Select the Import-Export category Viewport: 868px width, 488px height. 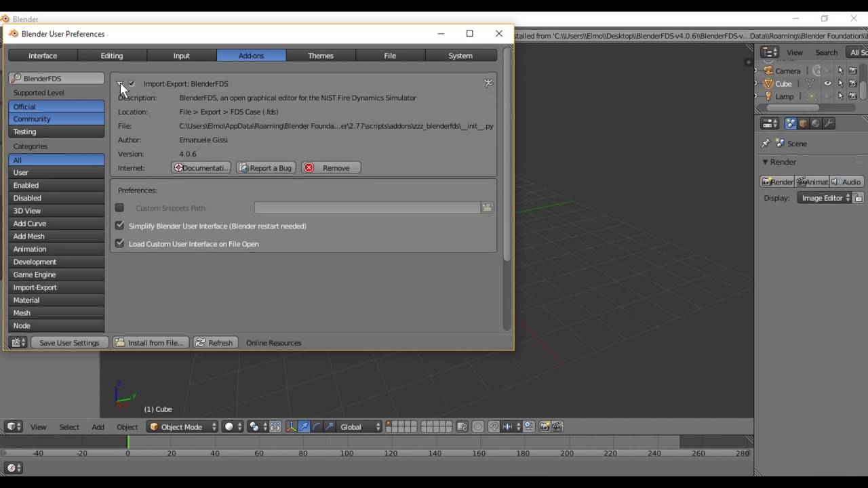point(56,287)
